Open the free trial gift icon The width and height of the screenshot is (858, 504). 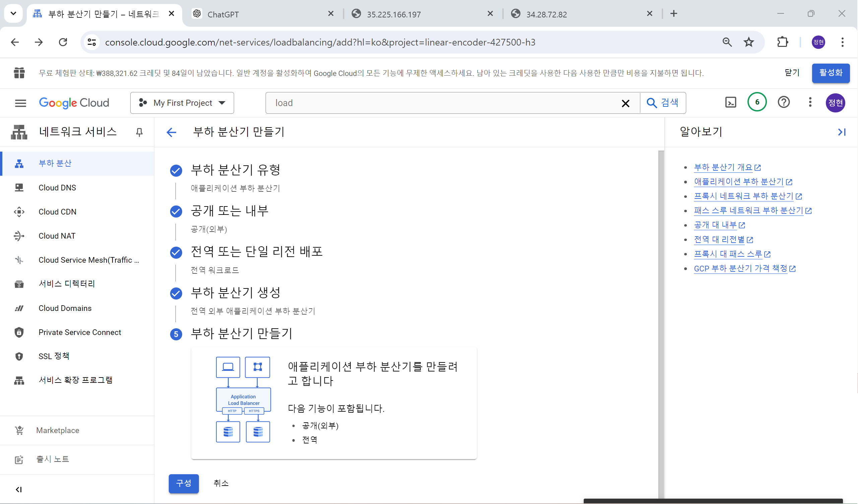pos(19,73)
